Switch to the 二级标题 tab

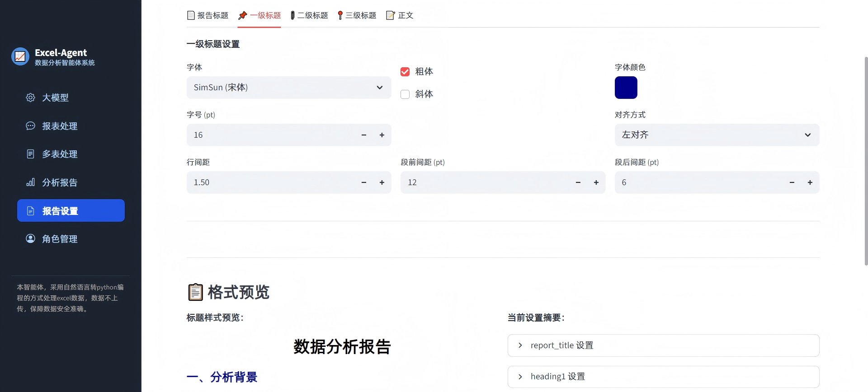tap(309, 15)
